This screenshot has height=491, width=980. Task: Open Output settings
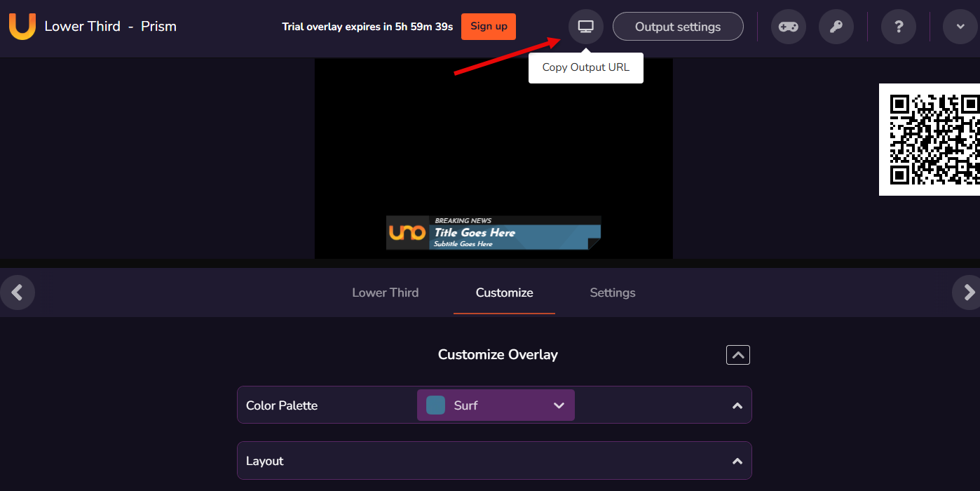pyautogui.click(x=677, y=27)
